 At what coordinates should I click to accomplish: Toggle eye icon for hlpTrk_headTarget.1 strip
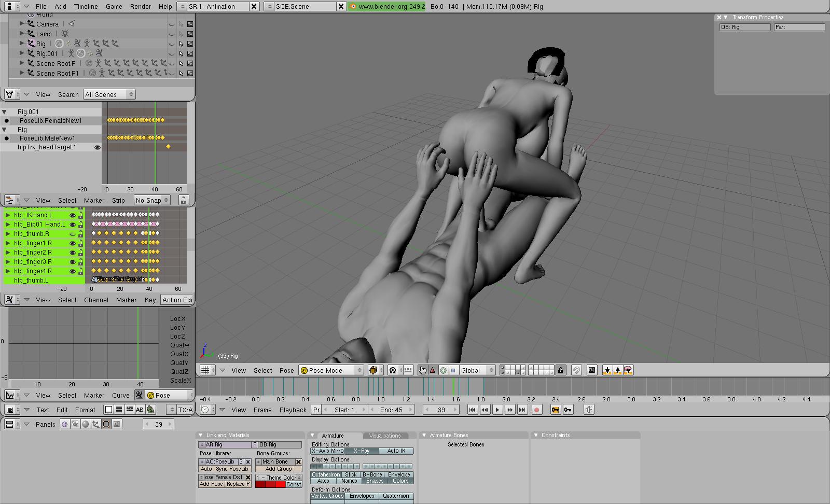[97, 147]
